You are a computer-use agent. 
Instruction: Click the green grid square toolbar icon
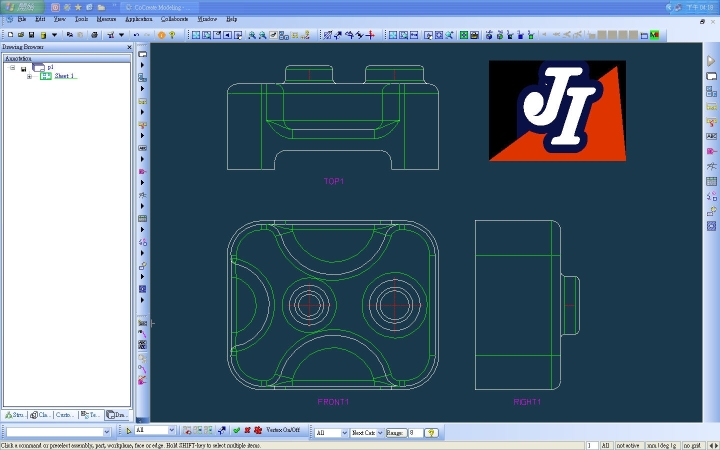[464, 35]
